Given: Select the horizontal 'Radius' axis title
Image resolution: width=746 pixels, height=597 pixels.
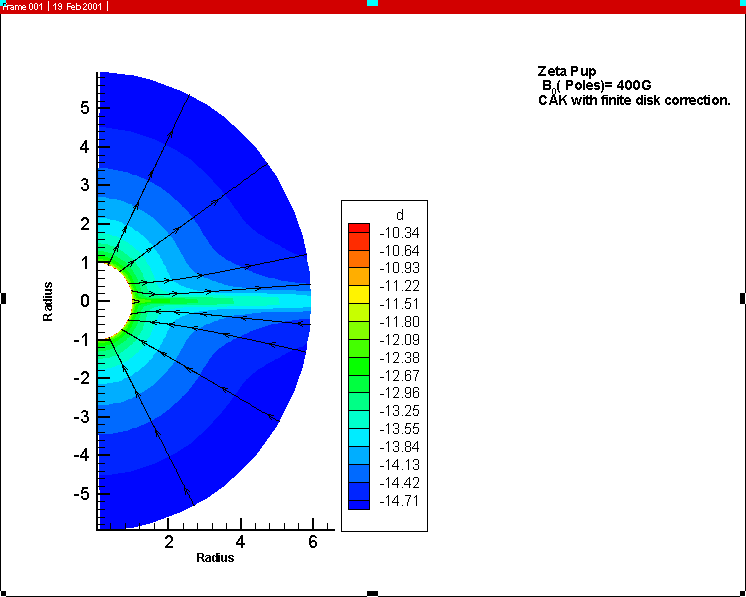Looking at the screenshot, I should point(215,557).
